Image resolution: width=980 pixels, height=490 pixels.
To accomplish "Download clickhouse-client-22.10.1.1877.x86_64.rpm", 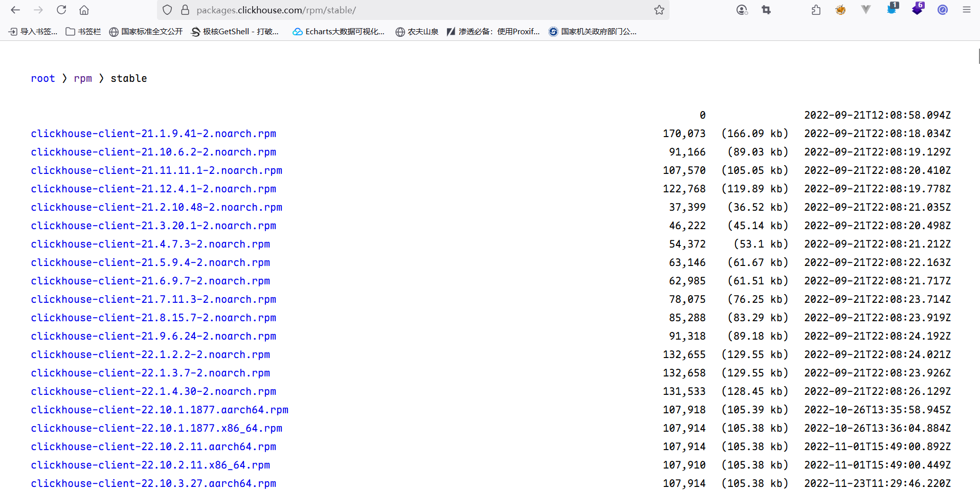I will (157, 428).
